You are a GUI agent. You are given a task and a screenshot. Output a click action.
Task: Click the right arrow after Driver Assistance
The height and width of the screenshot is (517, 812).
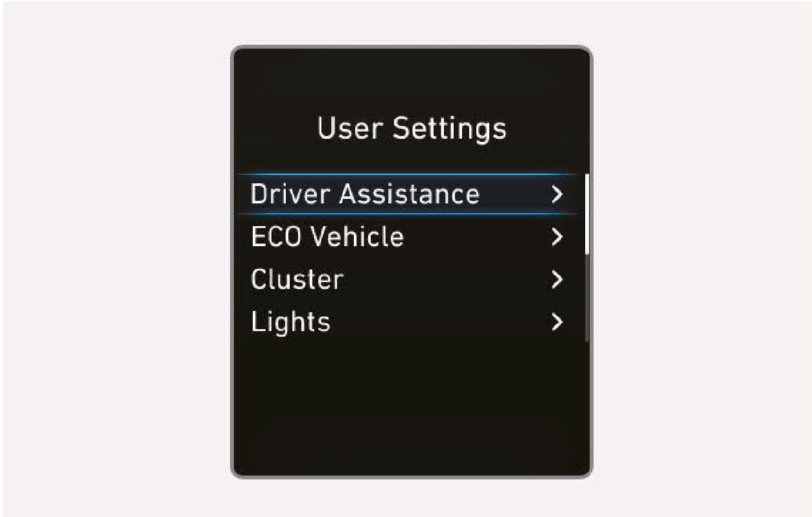pos(557,194)
